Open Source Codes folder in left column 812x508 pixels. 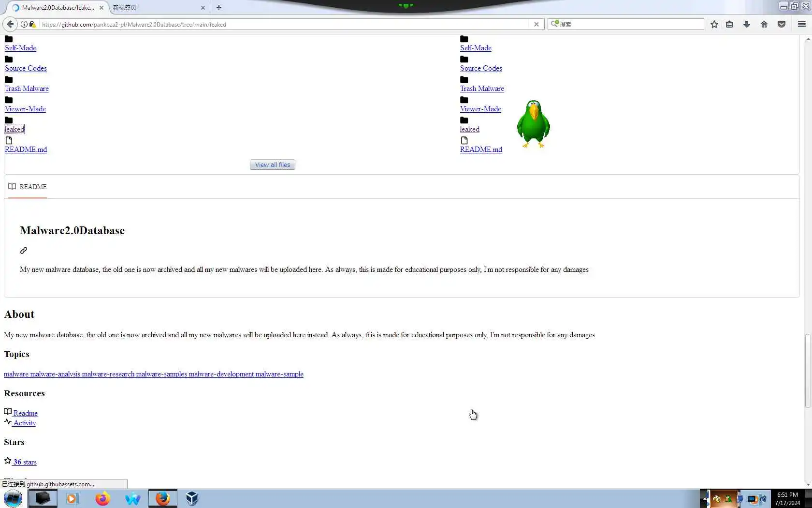tap(26, 68)
